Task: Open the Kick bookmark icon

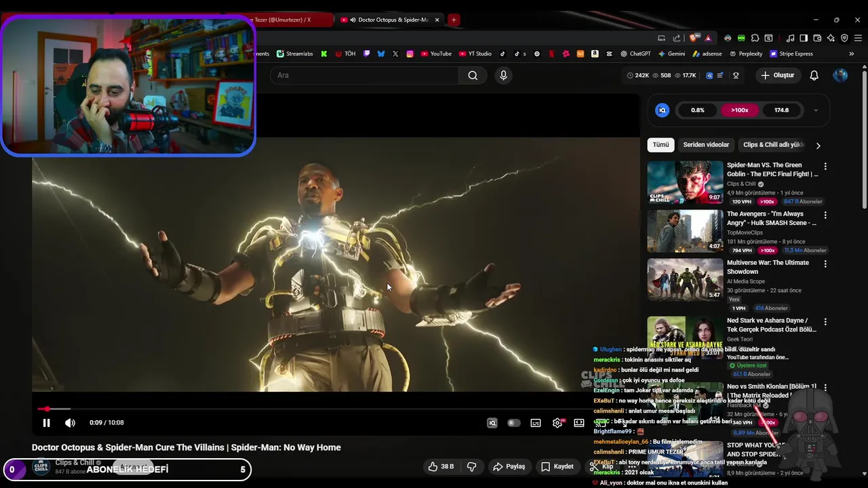Action: coord(324,54)
